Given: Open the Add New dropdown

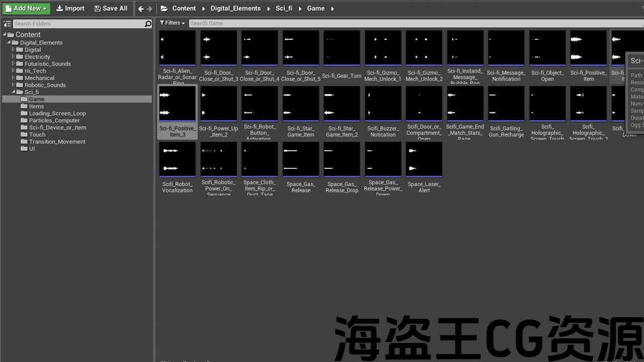Looking at the screenshot, I should click(27, 9).
